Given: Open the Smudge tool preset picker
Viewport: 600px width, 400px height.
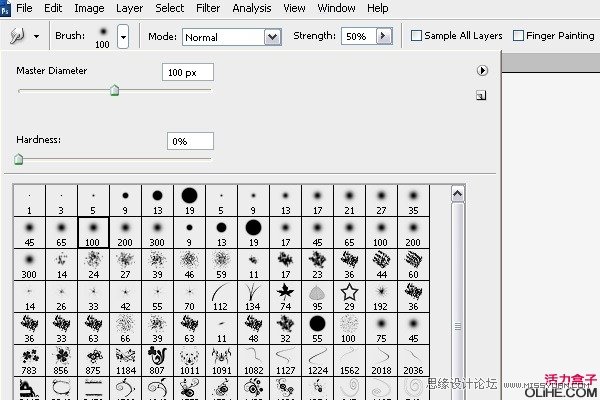Looking at the screenshot, I should coord(17,36).
